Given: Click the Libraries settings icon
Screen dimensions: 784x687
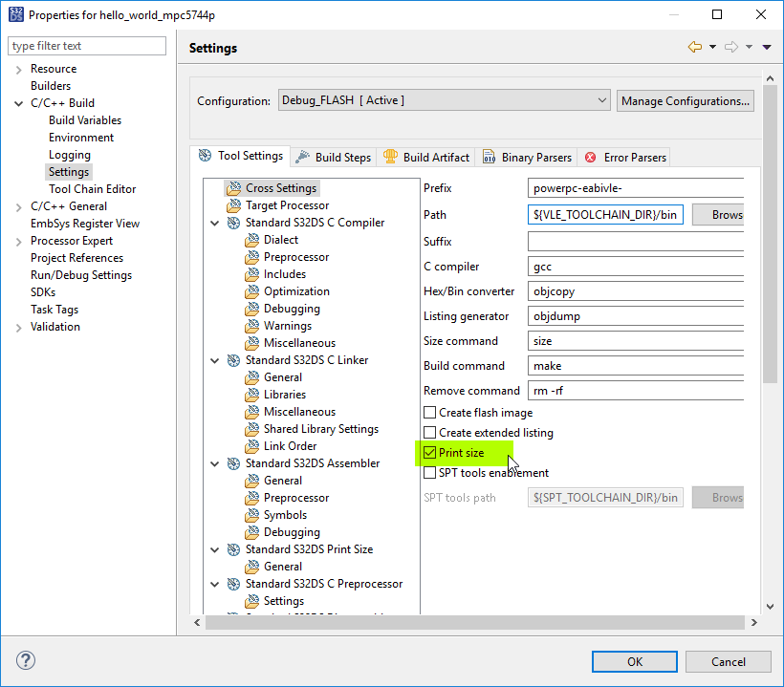Looking at the screenshot, I should click(x=252, y=395).
